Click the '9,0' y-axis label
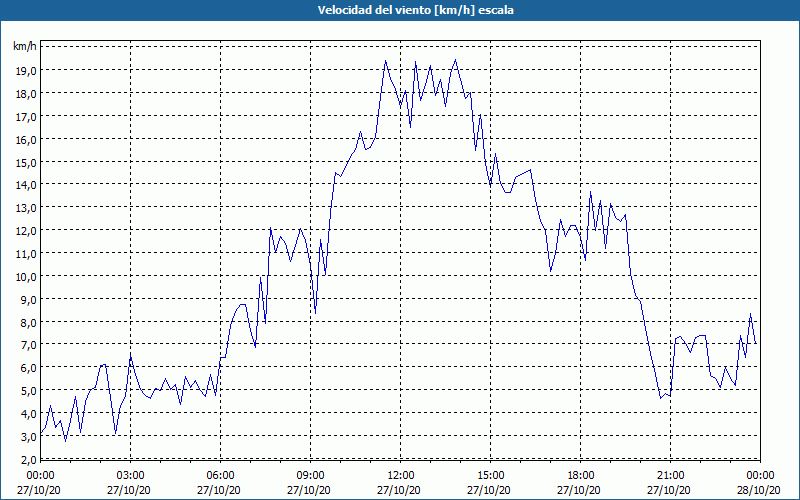Screen dimensions: 800x500 (29, 300)
